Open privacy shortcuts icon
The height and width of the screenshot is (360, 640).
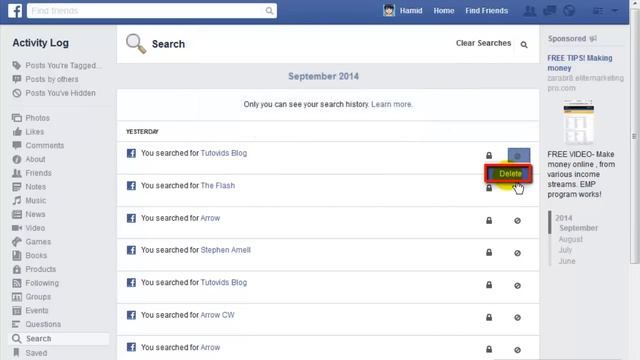pos(598,11)
